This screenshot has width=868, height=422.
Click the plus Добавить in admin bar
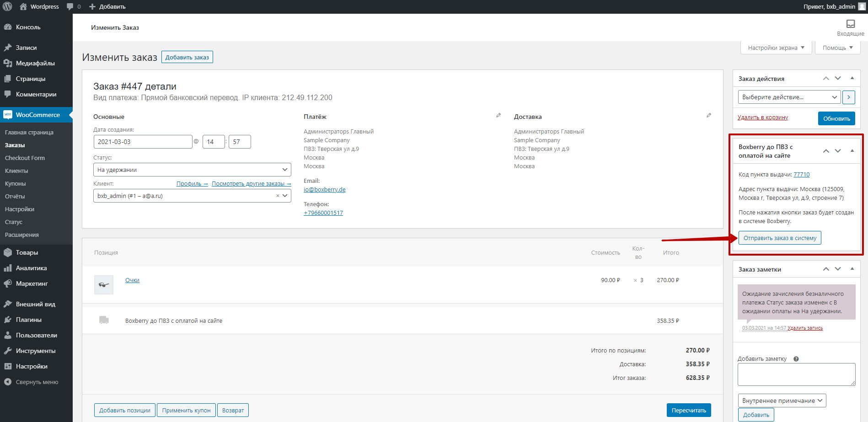[107, 6]
